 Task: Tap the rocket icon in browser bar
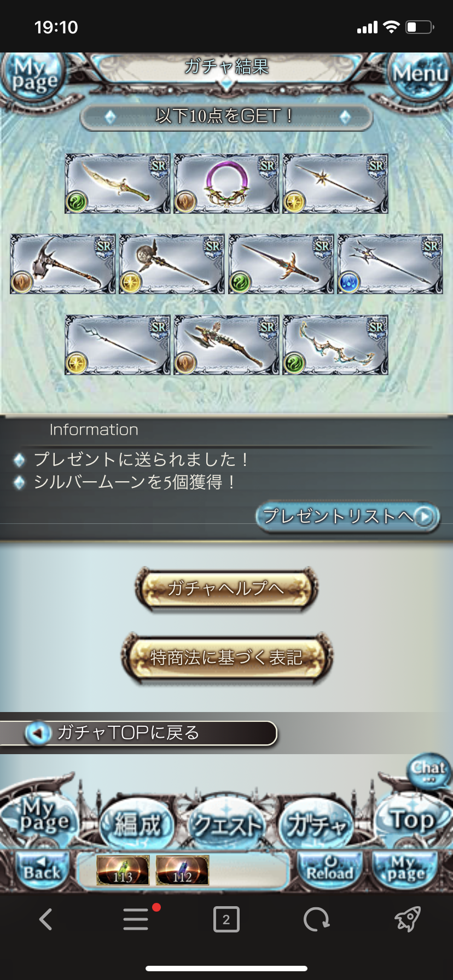pos(408,919)
